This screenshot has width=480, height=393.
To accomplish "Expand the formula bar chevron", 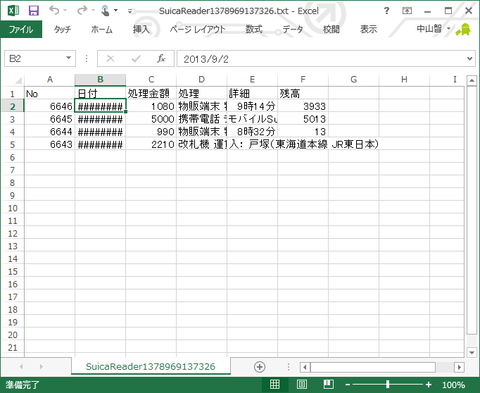I will pos(470,59).
